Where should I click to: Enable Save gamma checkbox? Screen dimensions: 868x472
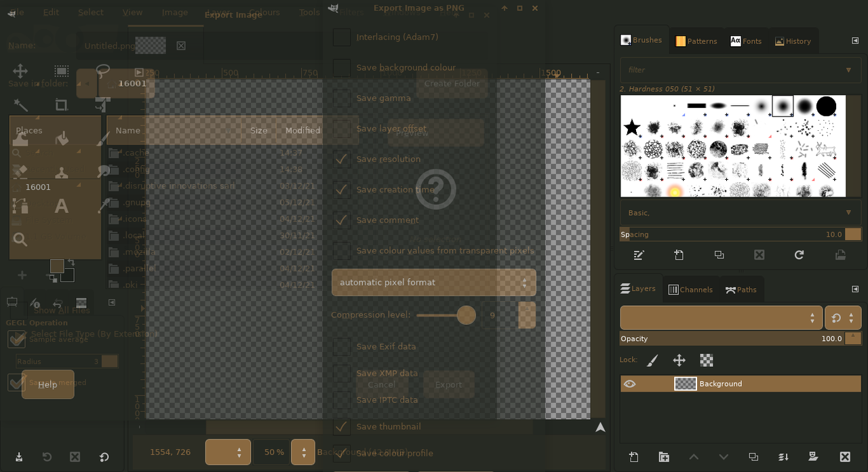pos(342,98)
